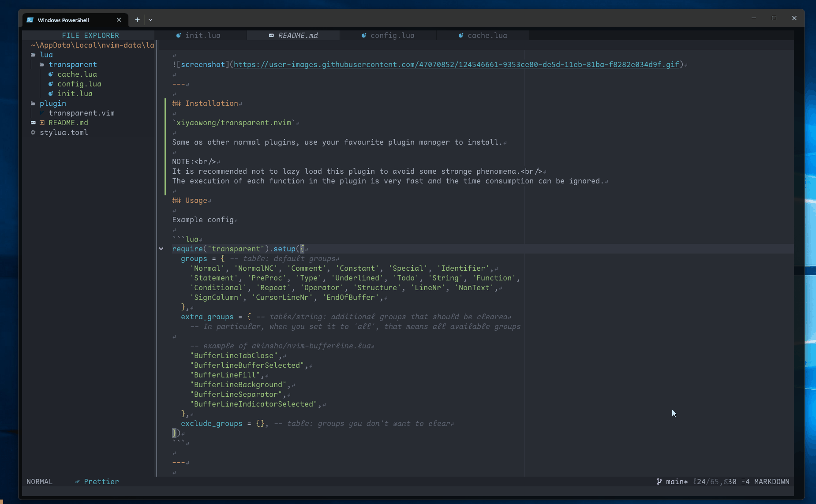
Task: Click the "Example config" line
Action: pos(203,220)
